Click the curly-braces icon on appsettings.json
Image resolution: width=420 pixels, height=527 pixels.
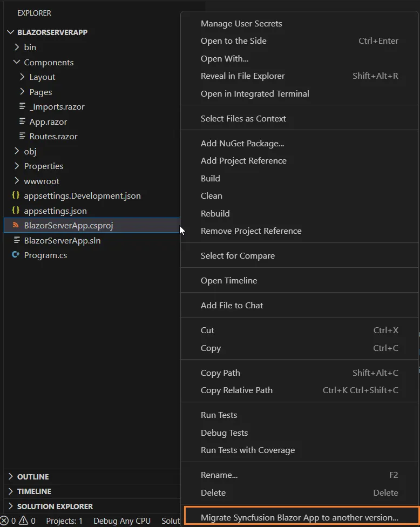click(16, 211)
